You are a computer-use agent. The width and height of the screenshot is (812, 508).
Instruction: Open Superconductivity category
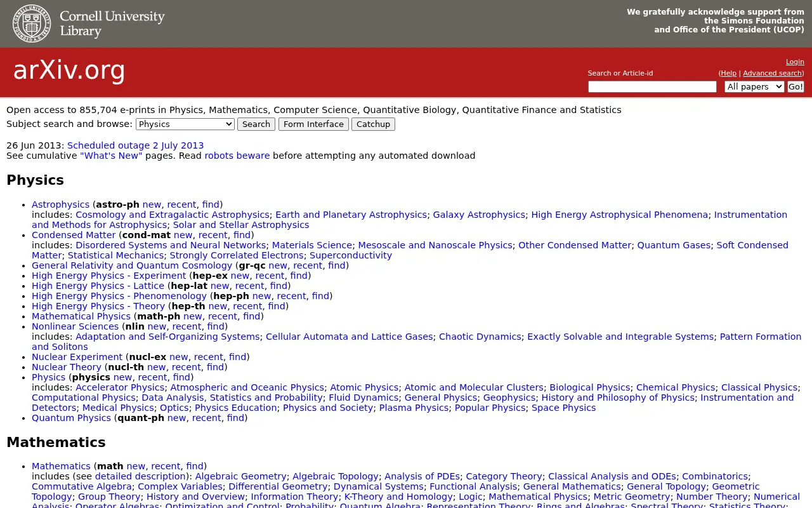click(351, 255)
